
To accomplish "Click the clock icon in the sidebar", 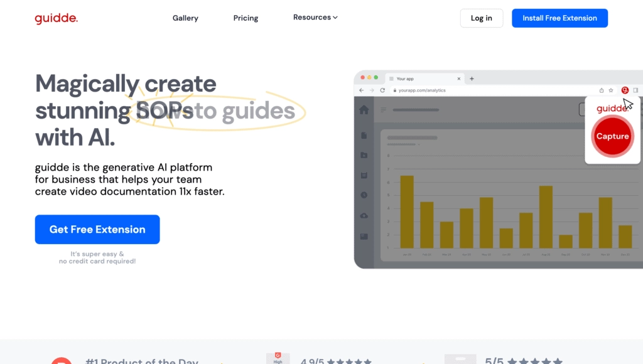I will pos(364,193).
